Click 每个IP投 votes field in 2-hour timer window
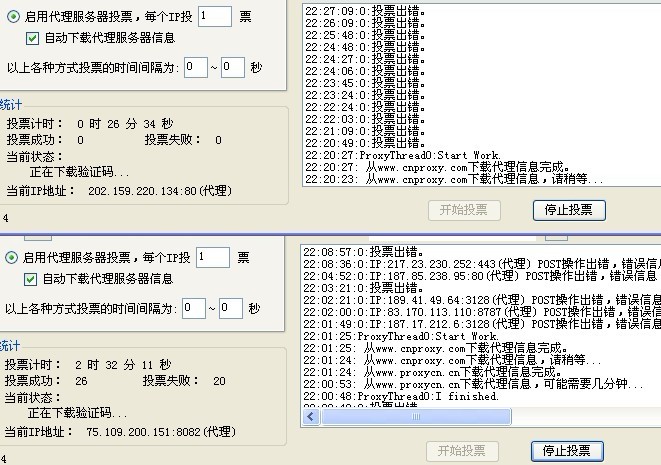 coord(213,257)
